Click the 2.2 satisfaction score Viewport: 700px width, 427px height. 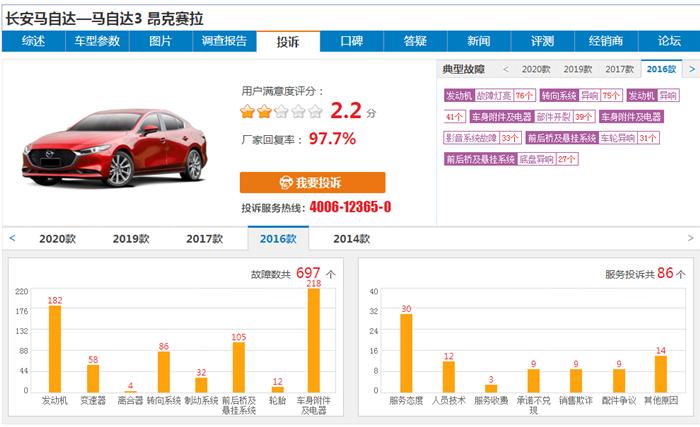pyautogui.click(x=346, y=110)
